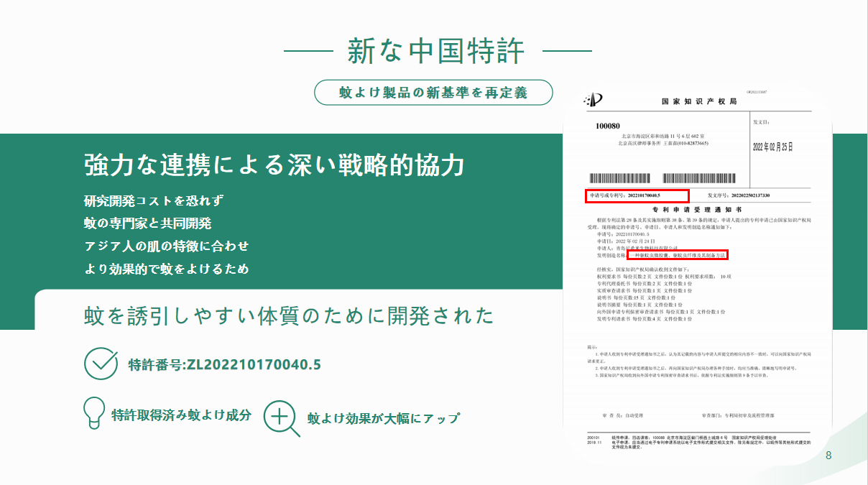Select the line より効果的で蚊をよけるため
Screen dimensions: 868x485
coord(167,269)
